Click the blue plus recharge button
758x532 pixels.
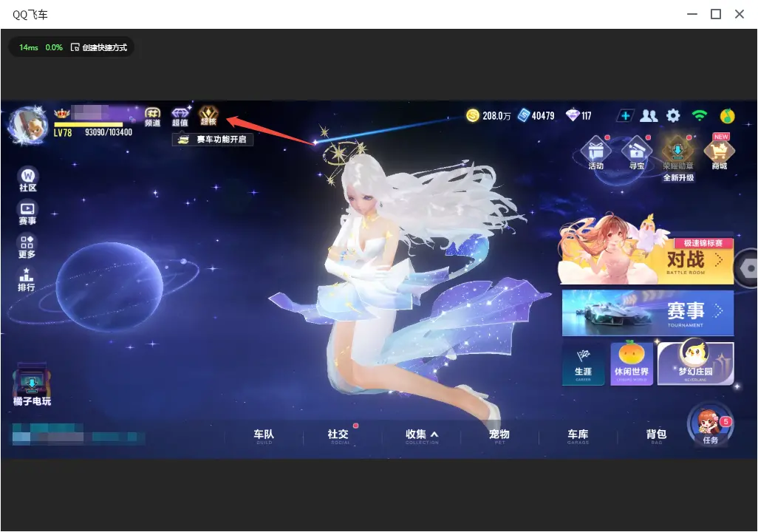click(x=625, y=115)
